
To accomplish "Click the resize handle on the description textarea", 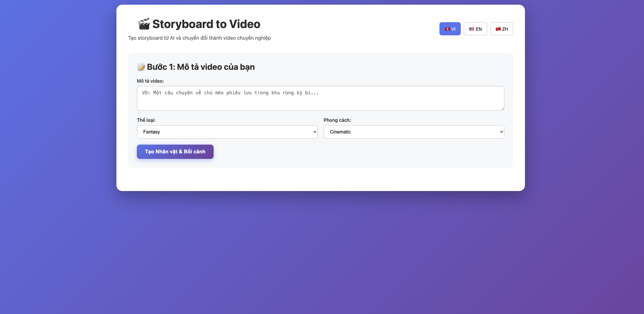I will click(x=502, y=108).
